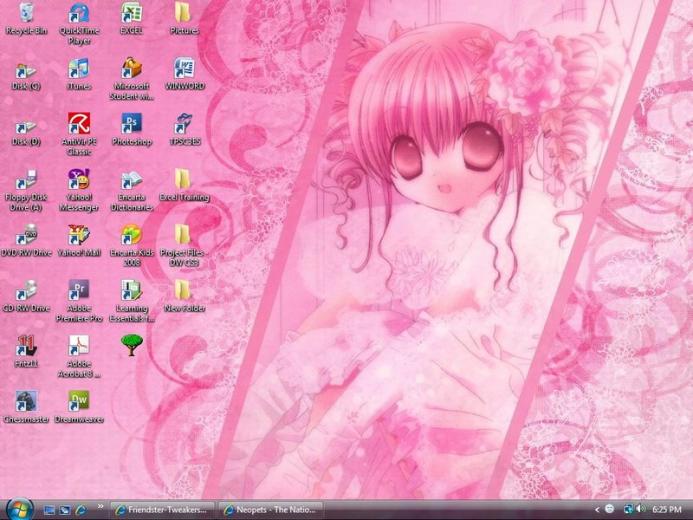This screenshot has width=693, height=520.
Task: Select the AntiVir PE Classic icon
Action: click(x=79, y=134)
